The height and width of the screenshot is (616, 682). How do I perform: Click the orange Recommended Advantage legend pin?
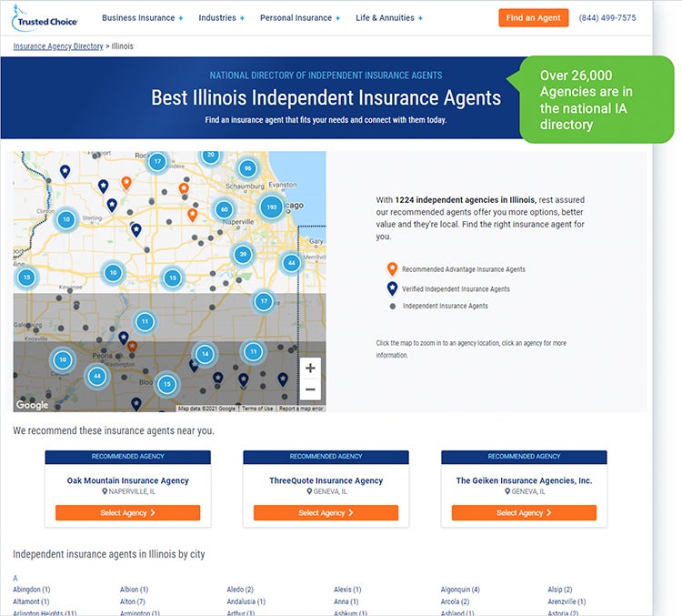pyautogui.click(x=392, y=268)
